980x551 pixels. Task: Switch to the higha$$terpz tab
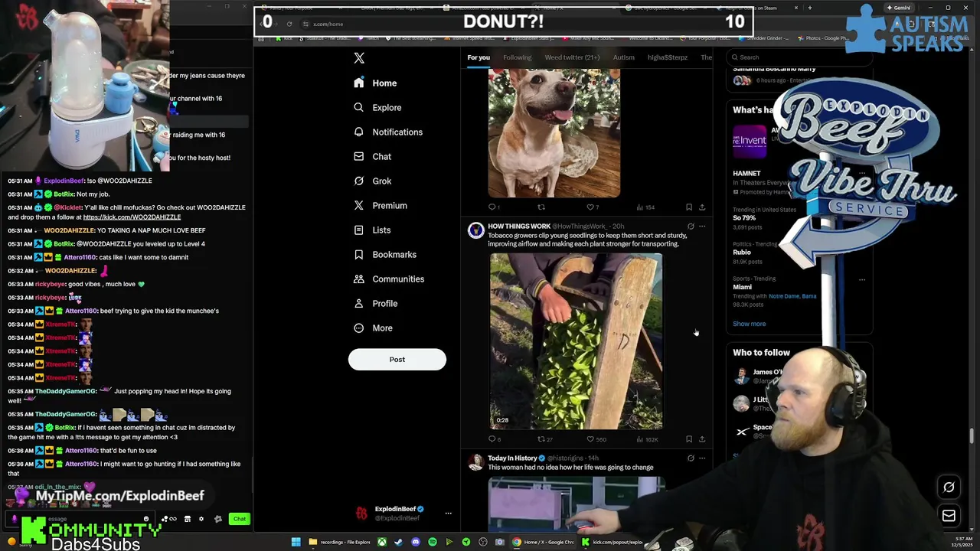[668, 57]
